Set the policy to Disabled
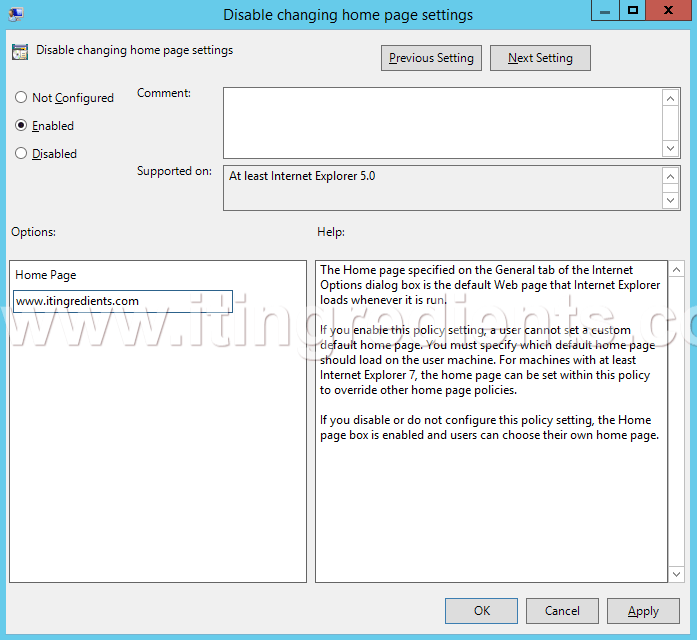Screen dimensions: 697x640 (x=21, y=154)
